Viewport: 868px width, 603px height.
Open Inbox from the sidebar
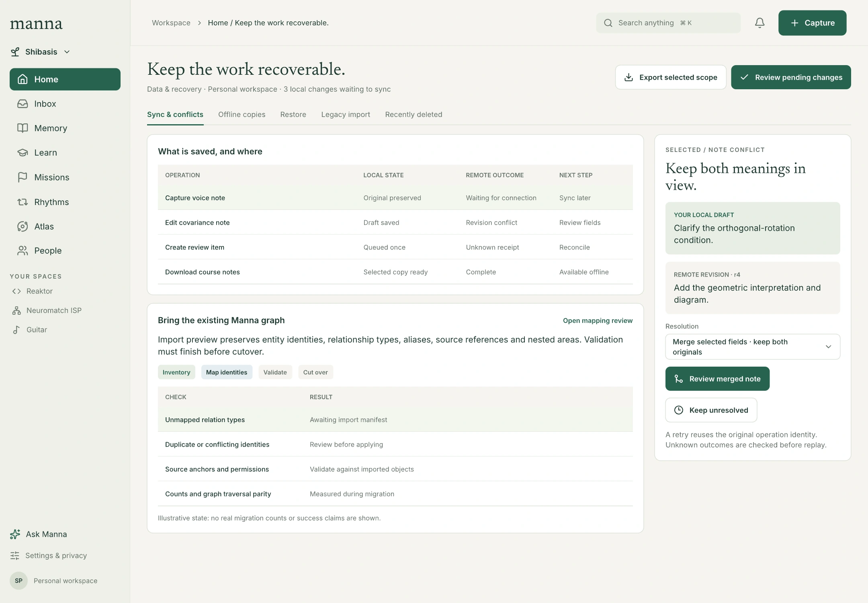65,104
